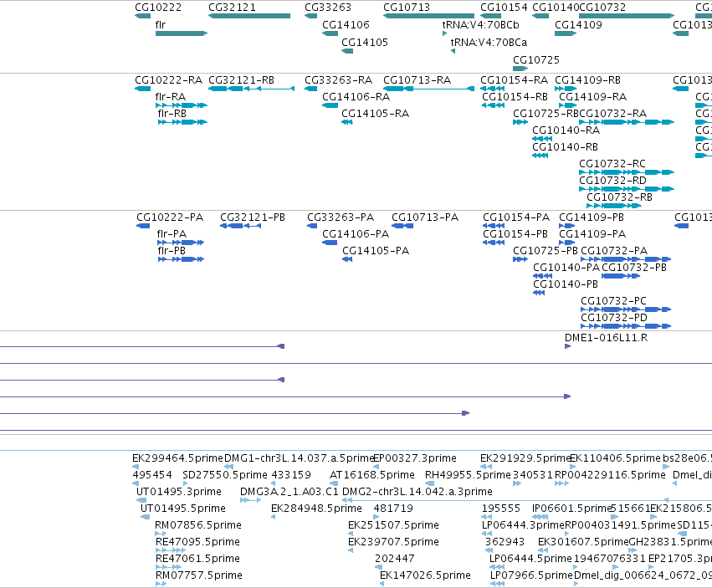Click the CG10222-PA protein label
The height and width of the screenshot is (588, 712).
[171, 217]
